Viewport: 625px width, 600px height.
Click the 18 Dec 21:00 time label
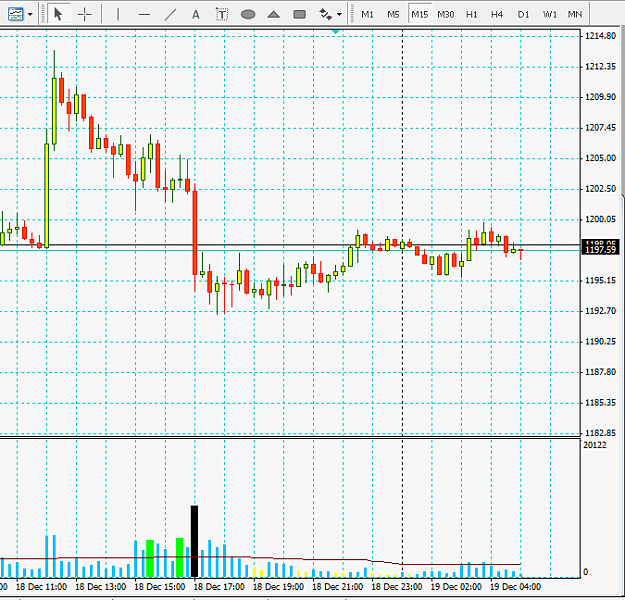337,587
